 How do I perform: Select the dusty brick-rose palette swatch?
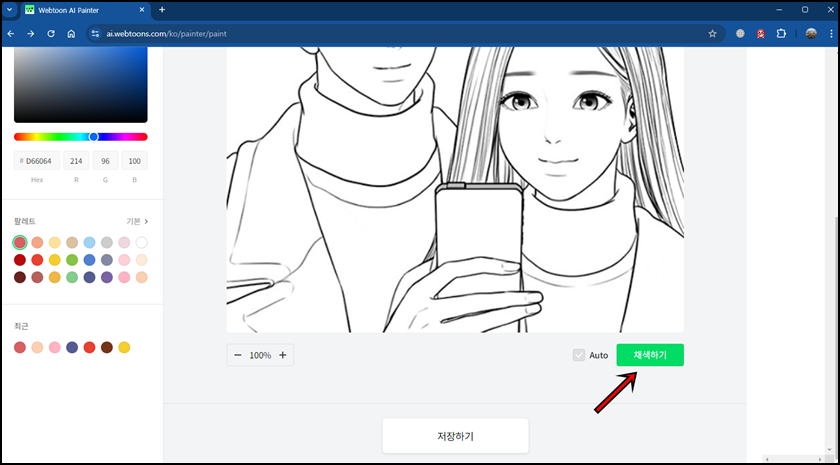pyautogui.click(x=37, y=278)
